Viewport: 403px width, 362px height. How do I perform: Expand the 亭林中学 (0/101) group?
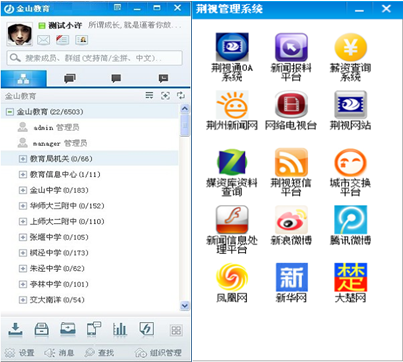22,284
